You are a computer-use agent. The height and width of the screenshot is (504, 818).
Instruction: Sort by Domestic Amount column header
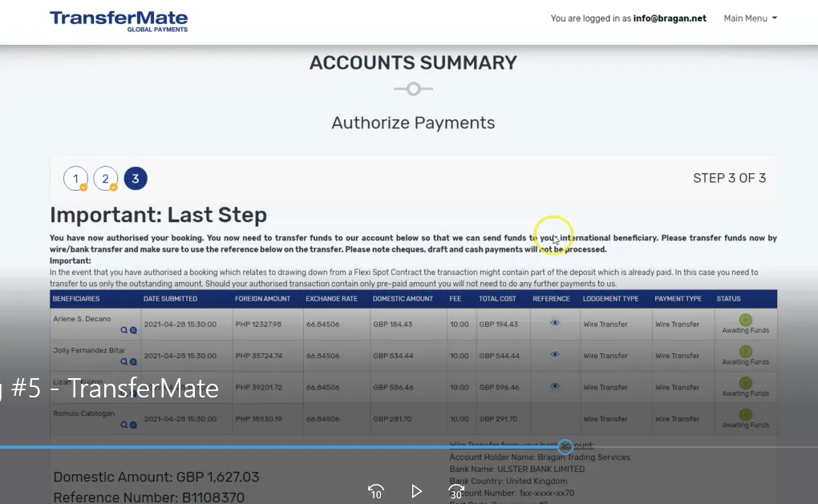(403, 299)
